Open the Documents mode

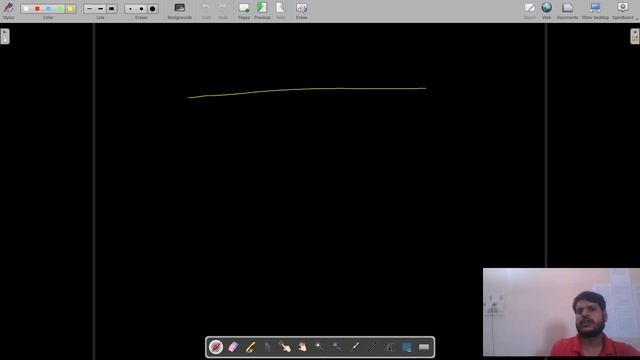pyautogui.click(x=567, y=10)
